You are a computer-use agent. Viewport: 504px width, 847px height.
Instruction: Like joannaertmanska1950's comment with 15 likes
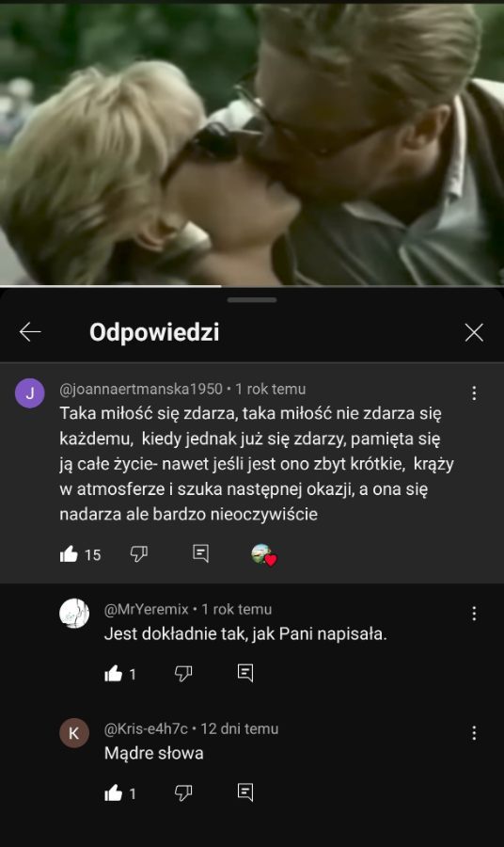click(x=69, y=553)
